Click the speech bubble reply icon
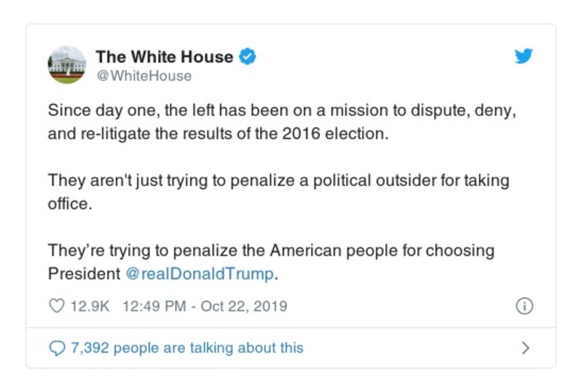The width and height of the screenshot is (582, 392). coord(56,348)
